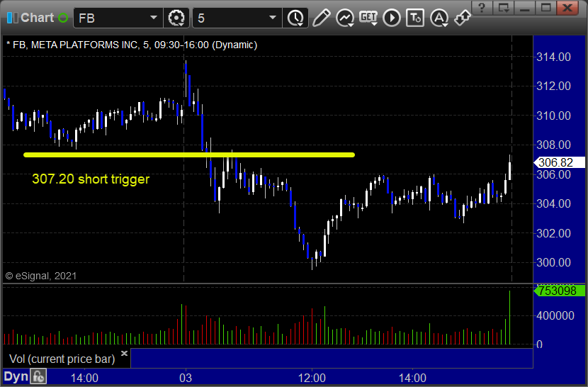The height and width of the screenshot is (387, 588).
Task: Open the A alerts menu icon
Action: (439, 18)
